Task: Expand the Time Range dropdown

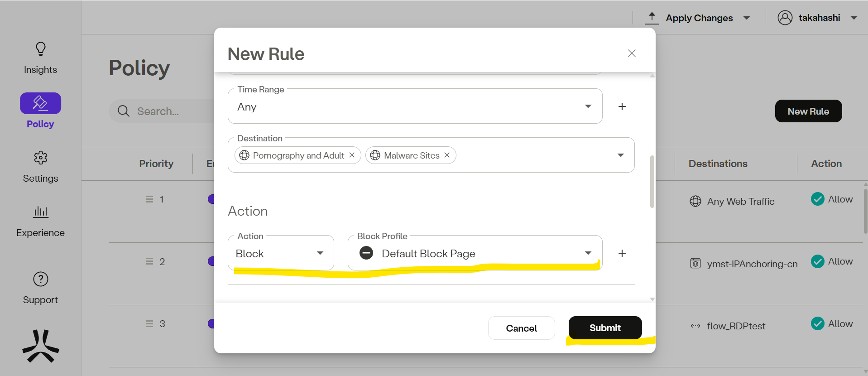Action: point(588,106)
